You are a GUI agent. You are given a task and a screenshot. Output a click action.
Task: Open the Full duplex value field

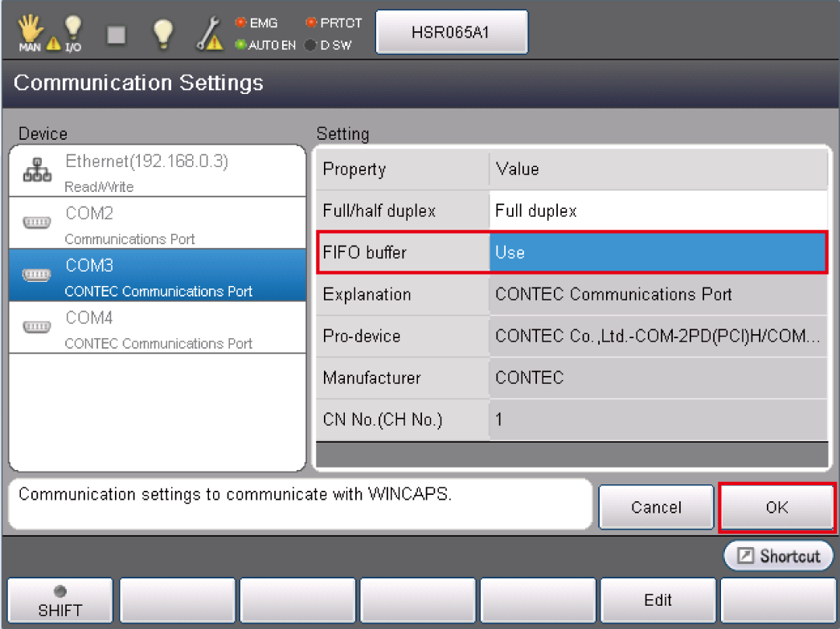click(x=657, y=211)
